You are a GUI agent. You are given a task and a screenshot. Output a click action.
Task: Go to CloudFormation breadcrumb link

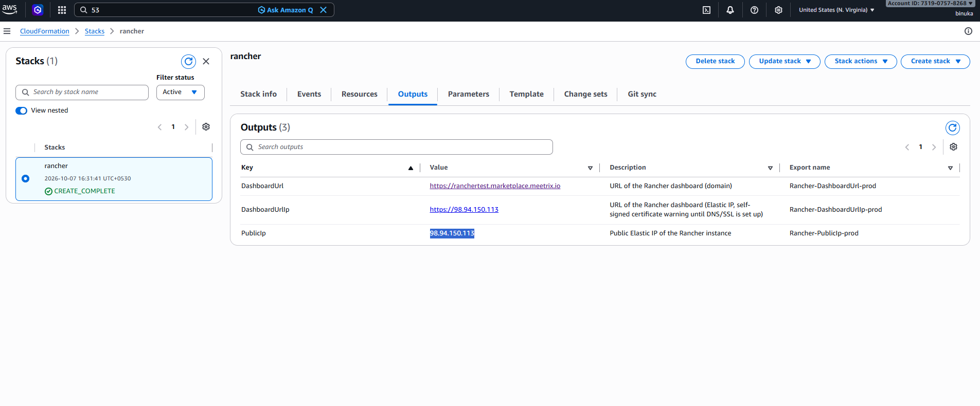(45, 31)
